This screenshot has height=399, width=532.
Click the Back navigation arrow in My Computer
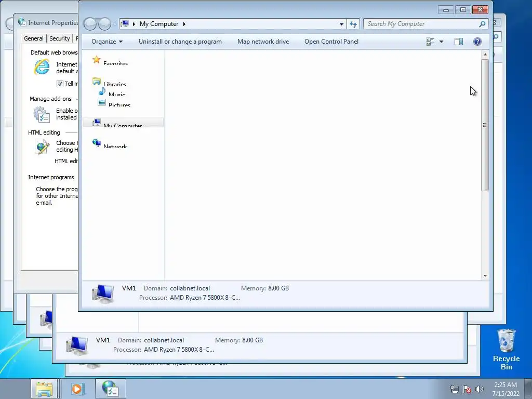pyautogui.click(x=90, y=24)
